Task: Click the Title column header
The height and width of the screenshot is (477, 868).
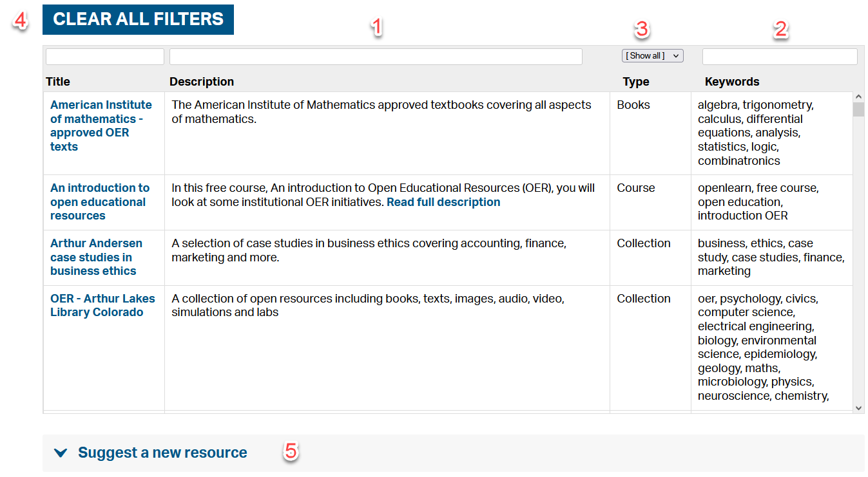Action: click(x=57, y=82)
